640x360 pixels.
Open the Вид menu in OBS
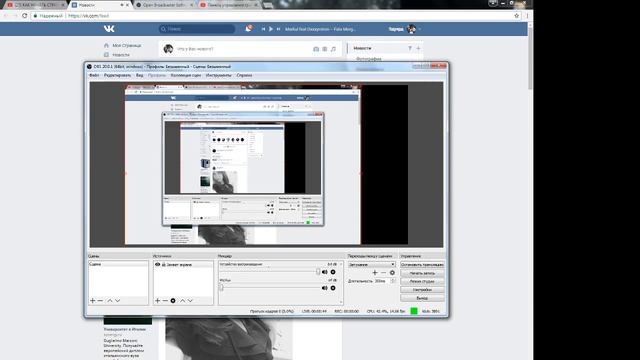tap(140, 76)
